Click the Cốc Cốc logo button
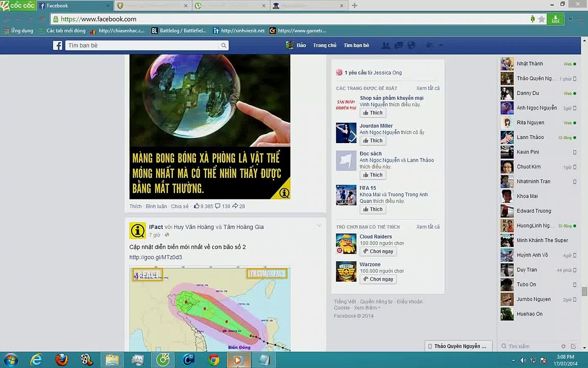Image resolution: width=588 pixels, height=368 pixels. pos(18,6)
